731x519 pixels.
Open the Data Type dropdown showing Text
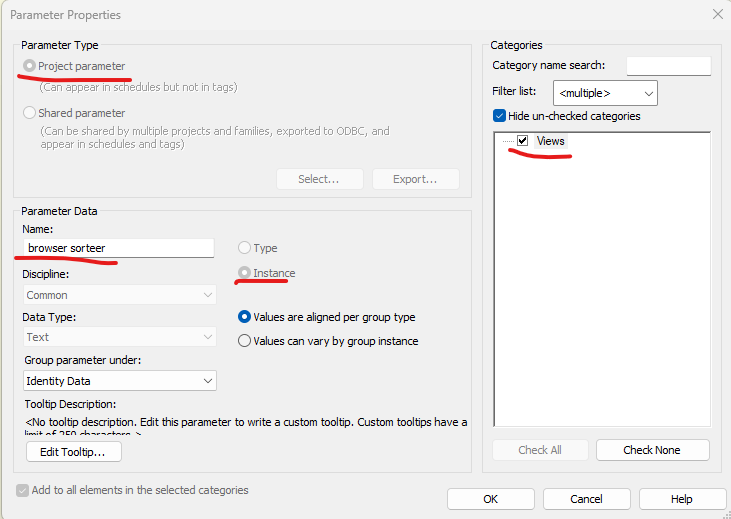[120, 337]
